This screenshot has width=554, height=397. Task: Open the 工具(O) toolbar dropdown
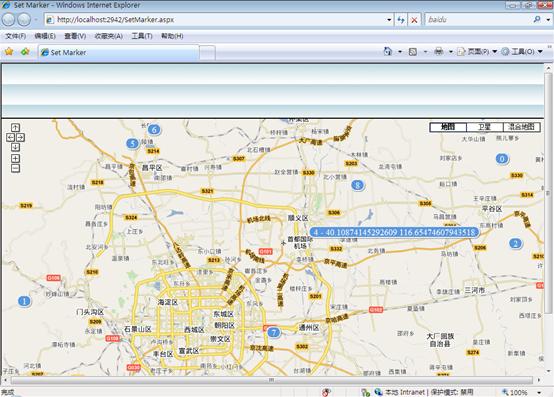(522, 52)
